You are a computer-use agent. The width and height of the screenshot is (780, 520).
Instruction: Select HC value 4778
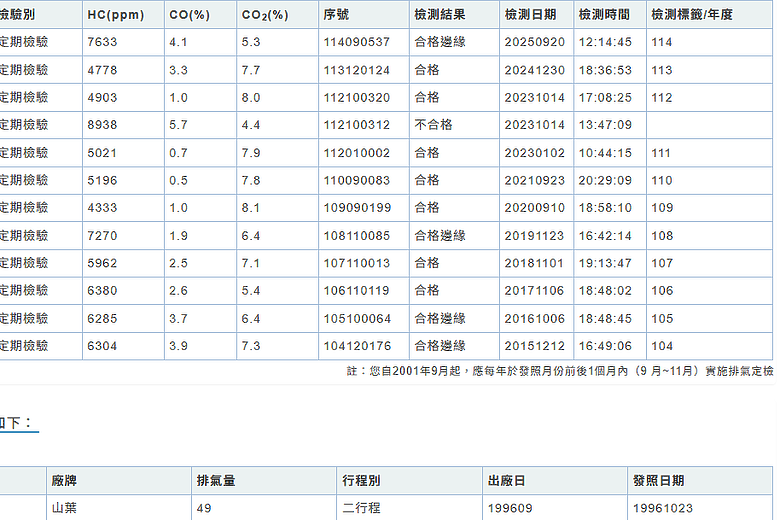(102, 70)
